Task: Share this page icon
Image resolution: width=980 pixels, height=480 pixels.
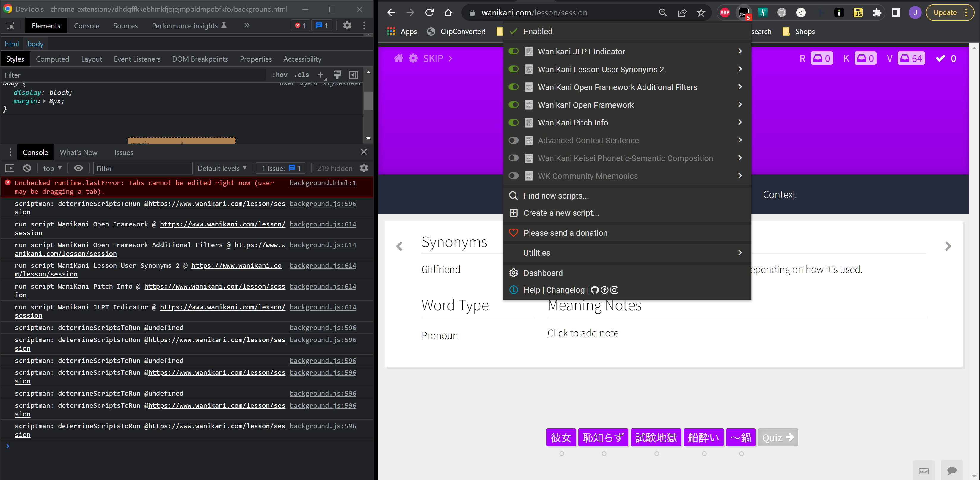Action: tap(682, 12)
